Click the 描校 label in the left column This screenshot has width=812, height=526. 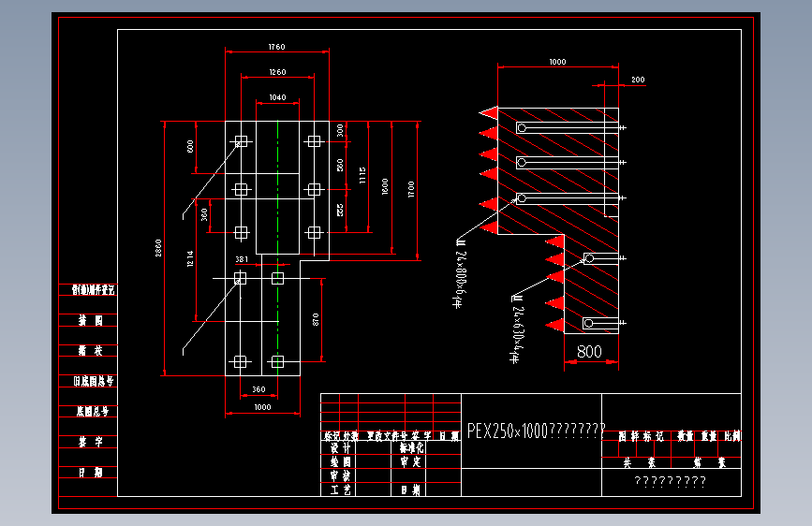91,351
